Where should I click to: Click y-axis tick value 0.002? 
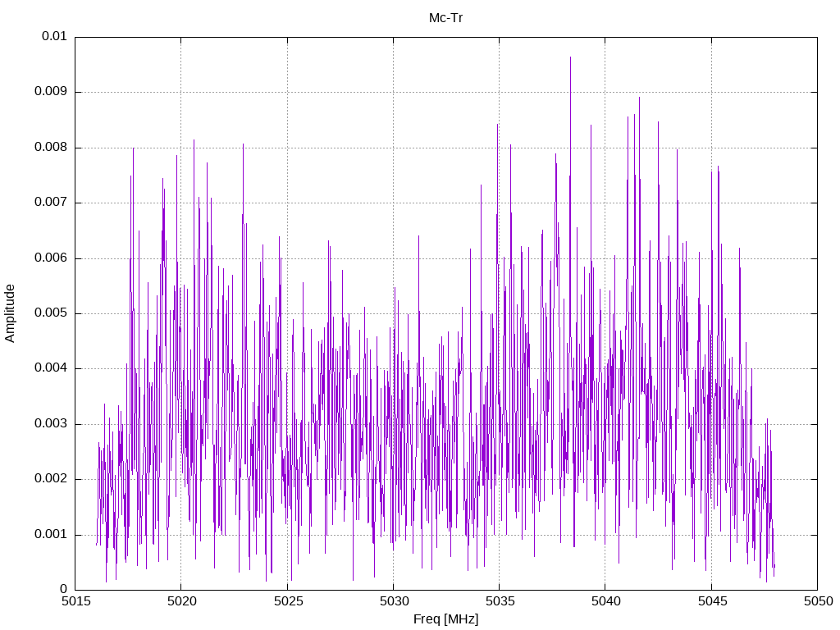click(51, 479)
